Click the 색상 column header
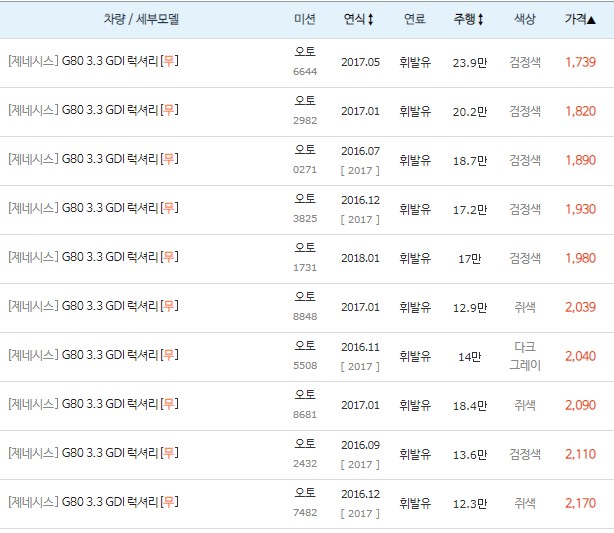The height and width of the screenshot is (533, 614). click(x=525, y=19)
